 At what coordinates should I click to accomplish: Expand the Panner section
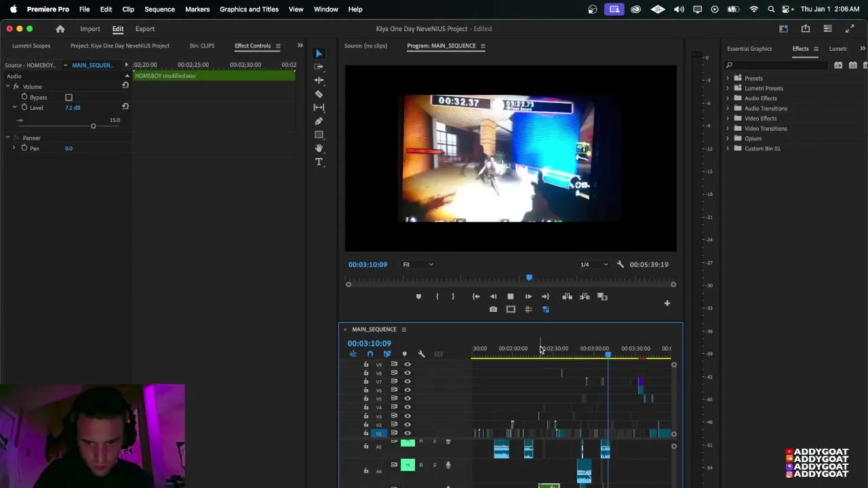pos(7,138)
